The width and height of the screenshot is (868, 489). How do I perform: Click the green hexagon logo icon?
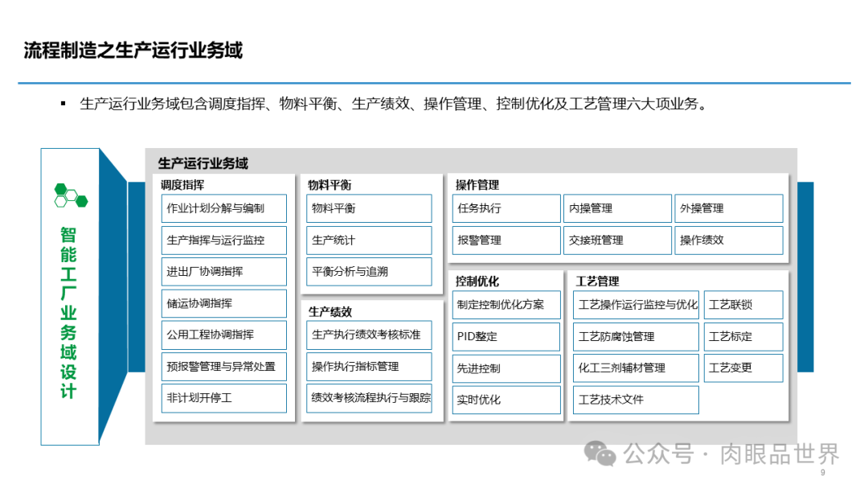tap(71, 195)
